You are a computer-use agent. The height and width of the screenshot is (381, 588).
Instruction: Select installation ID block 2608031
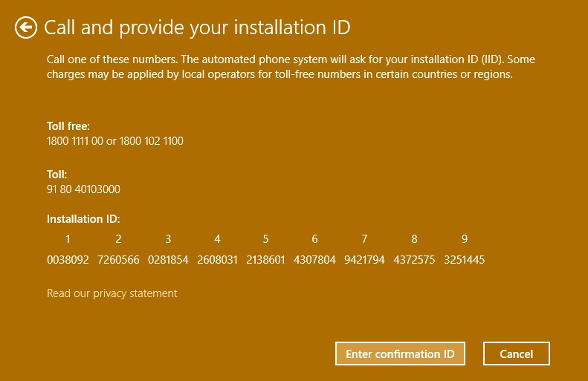point(217,260)
